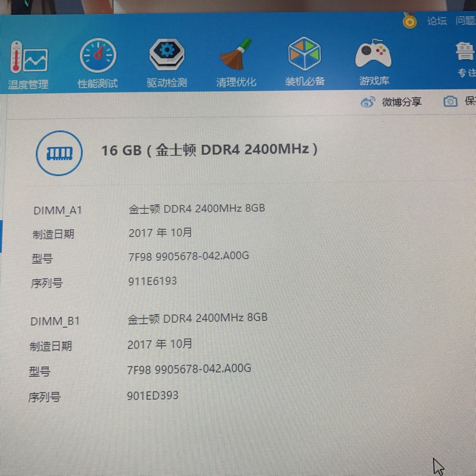Click the 制造日期 label under DIMM_B1

(x=51, y=346)
